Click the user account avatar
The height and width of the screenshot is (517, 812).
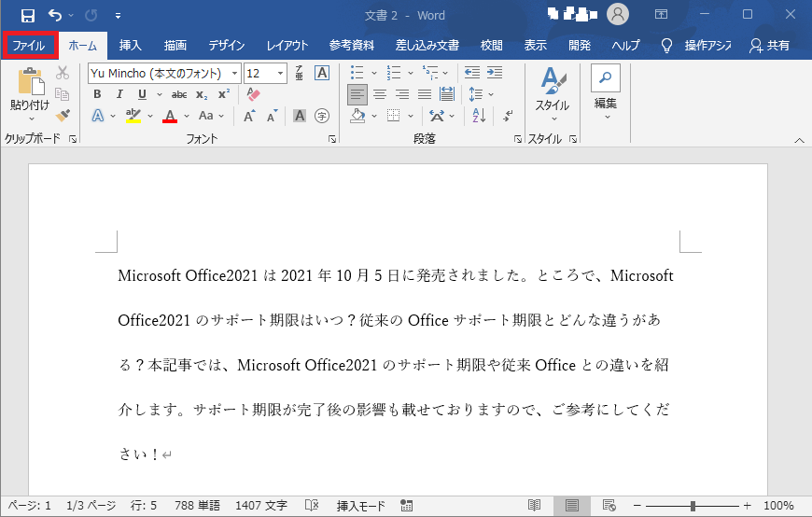tap(618, 15)
